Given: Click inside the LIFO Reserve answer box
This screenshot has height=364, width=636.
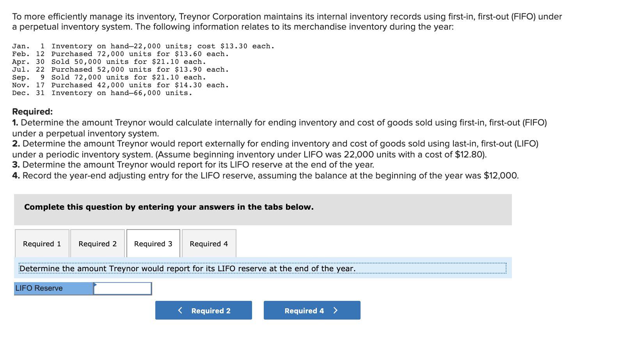Looking at the screenshot, I should point(122,289).
